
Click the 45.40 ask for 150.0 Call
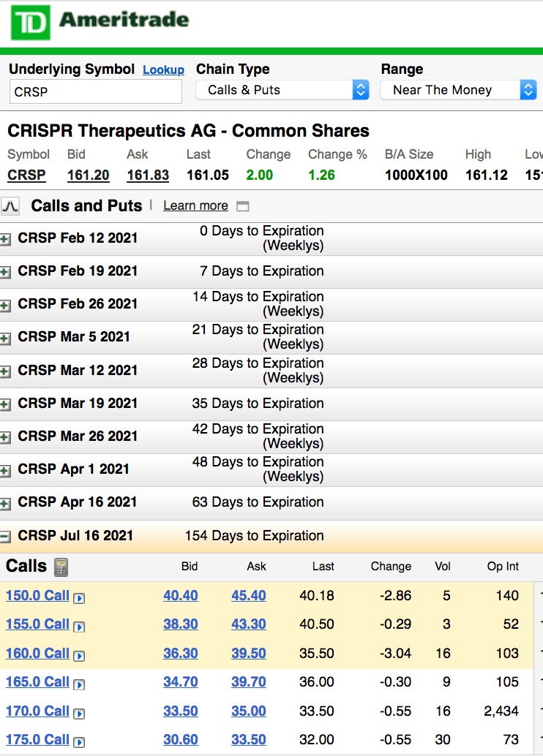(249, 595)
